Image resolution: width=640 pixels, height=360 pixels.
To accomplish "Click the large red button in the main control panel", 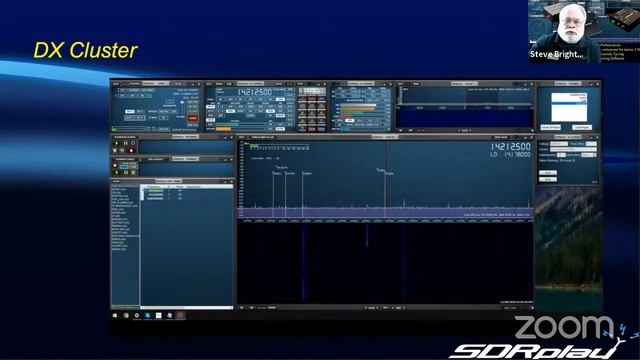I will 193,118.
